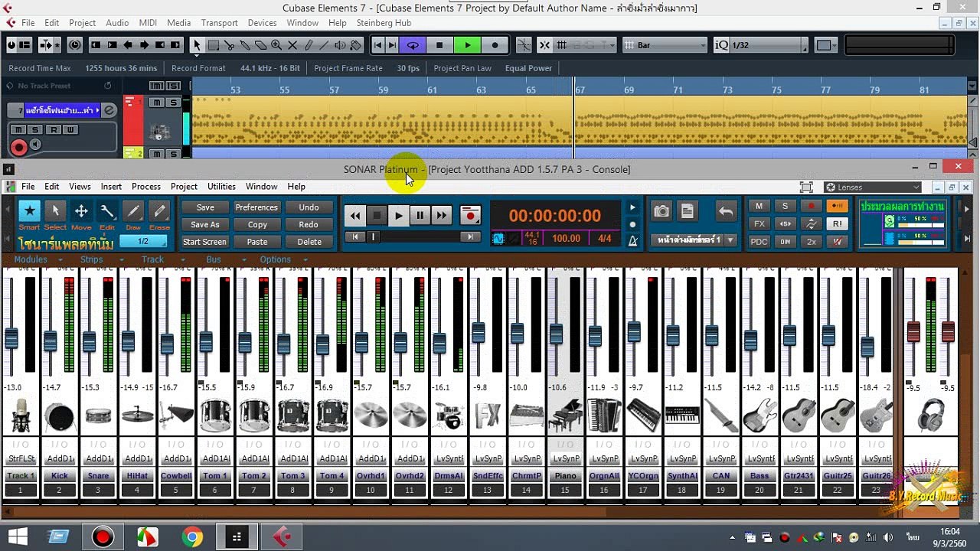Select the Smart tool in SONAR
The width and height of the screenshot is (980, 551).
tap(29, 211)
